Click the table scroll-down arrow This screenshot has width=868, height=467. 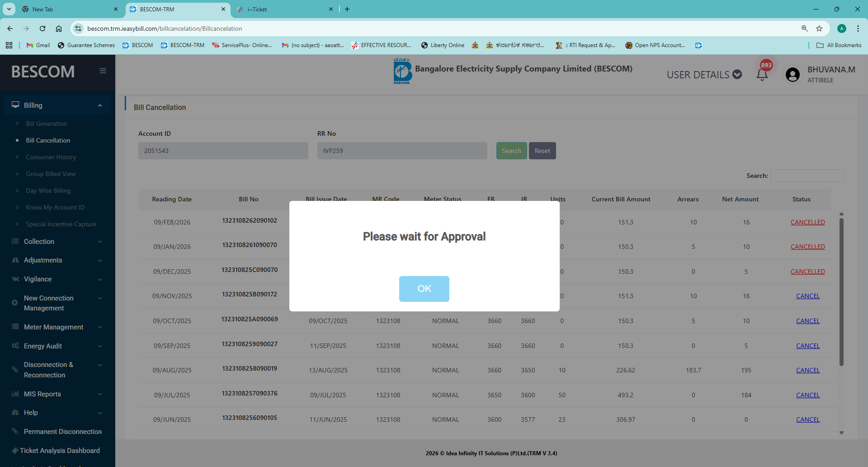pos(841,433)
